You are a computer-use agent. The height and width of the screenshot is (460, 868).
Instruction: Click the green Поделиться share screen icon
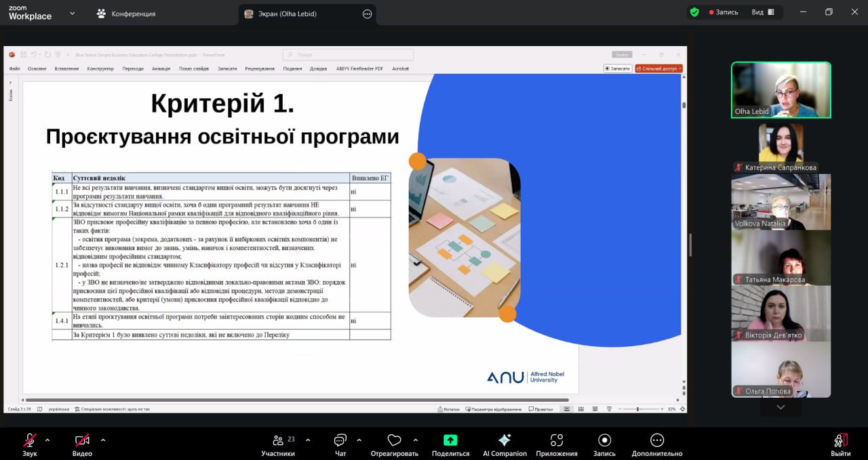(450, 440)
